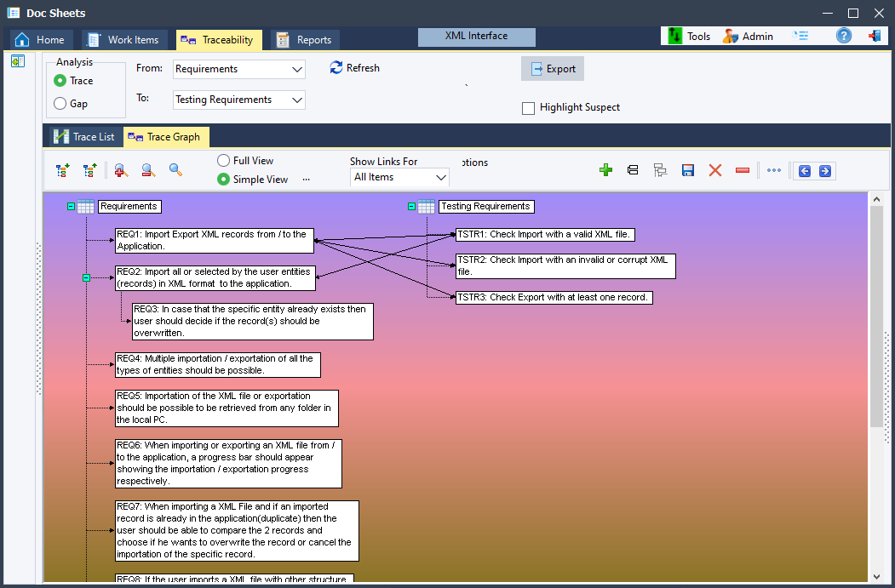Click the Refresh button
Viewport: 895px width, 588px height.
[x=354, y=68]
